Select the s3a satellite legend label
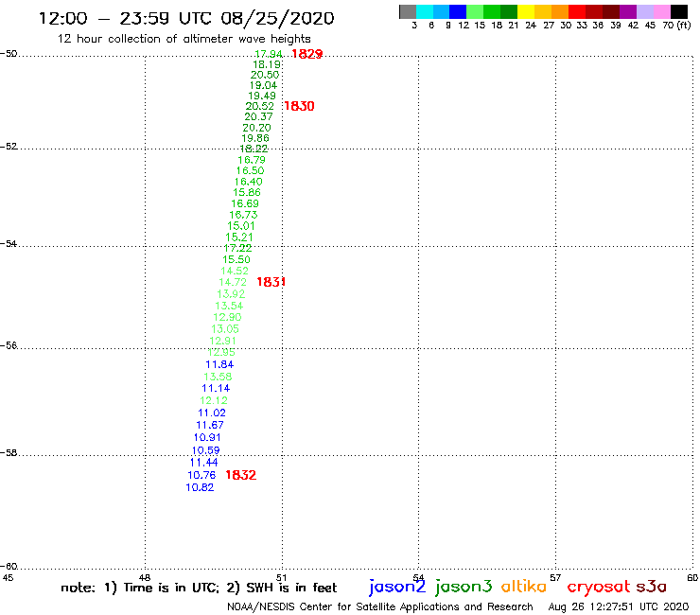 (x=651, y=587)
